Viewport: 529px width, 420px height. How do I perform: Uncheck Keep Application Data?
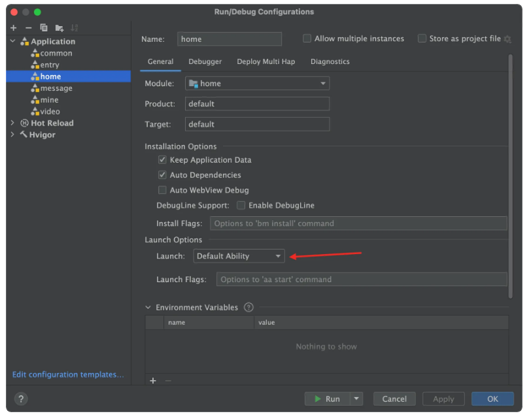[162, 160]
